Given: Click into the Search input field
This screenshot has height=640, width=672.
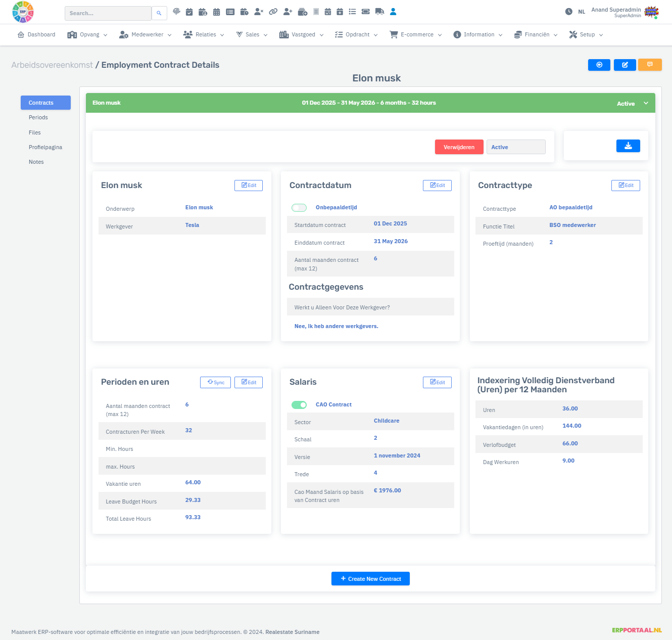Looking at the screenshot, I should tap(108, 13).
